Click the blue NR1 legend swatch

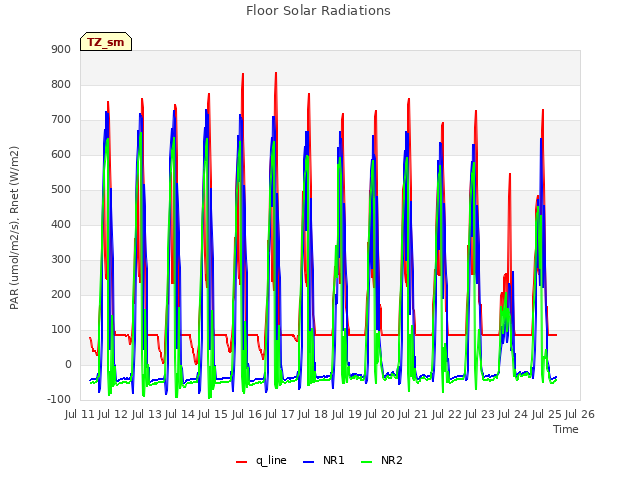tap(309, 462)
